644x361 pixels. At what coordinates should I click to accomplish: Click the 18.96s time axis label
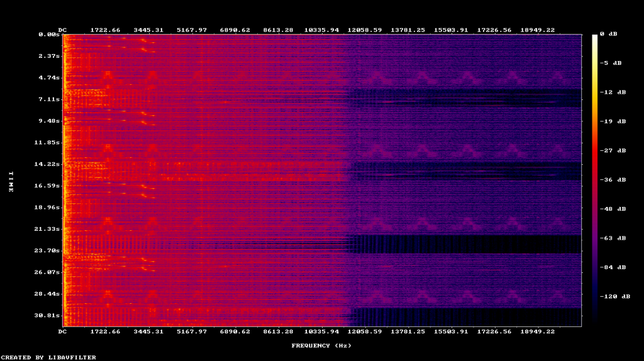[47, 208]
